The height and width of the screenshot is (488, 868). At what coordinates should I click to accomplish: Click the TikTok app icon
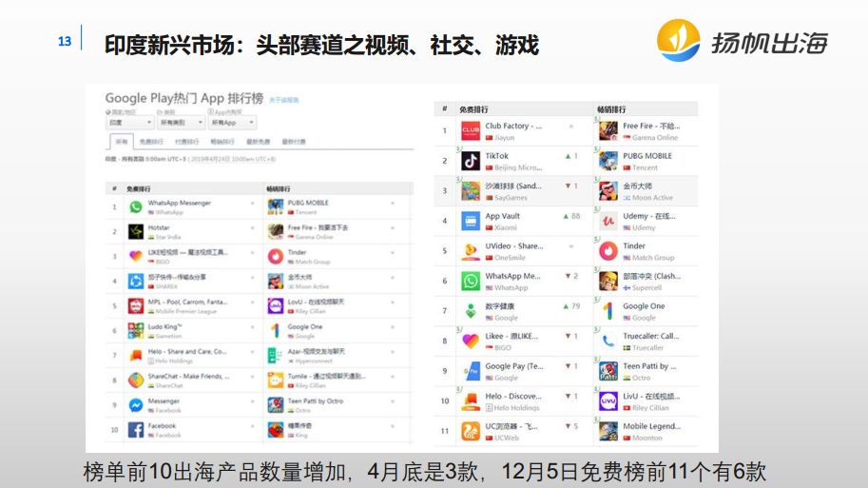(471, 161)
